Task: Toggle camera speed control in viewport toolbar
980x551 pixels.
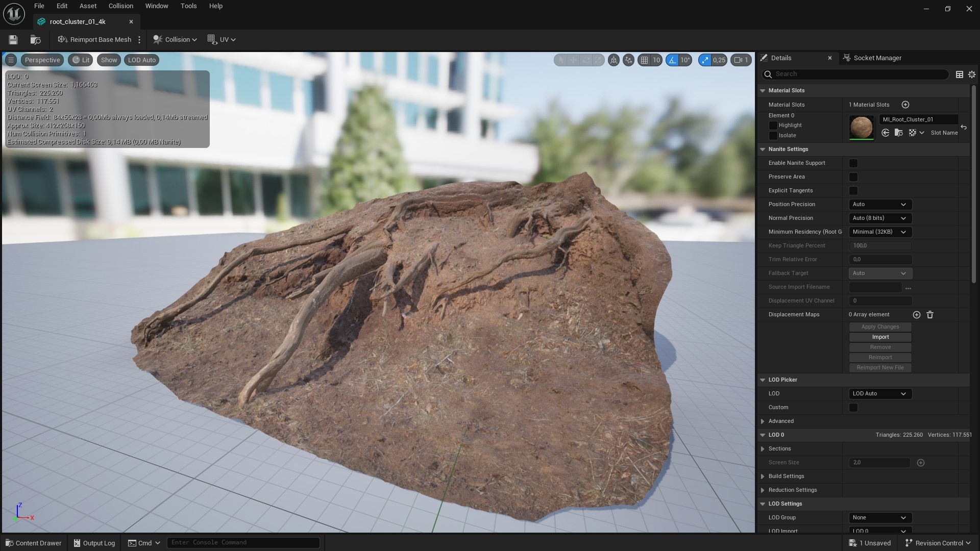Action: [x=741, y=60]
